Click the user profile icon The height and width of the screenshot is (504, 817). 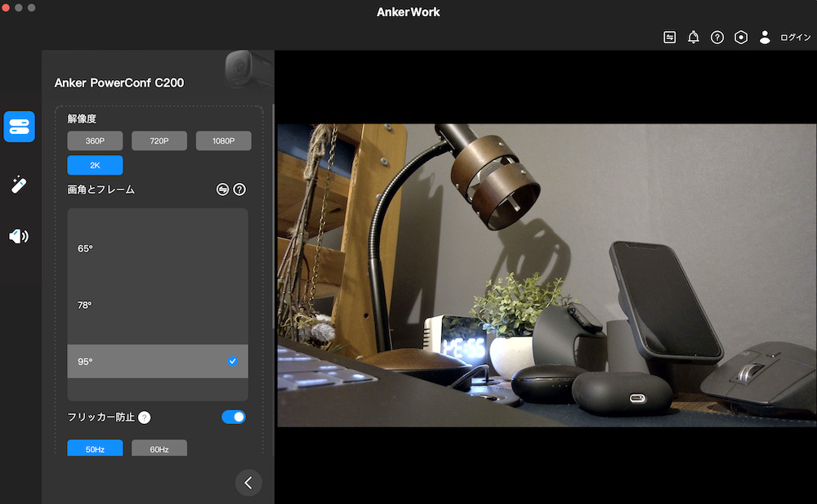coord(765,37)
